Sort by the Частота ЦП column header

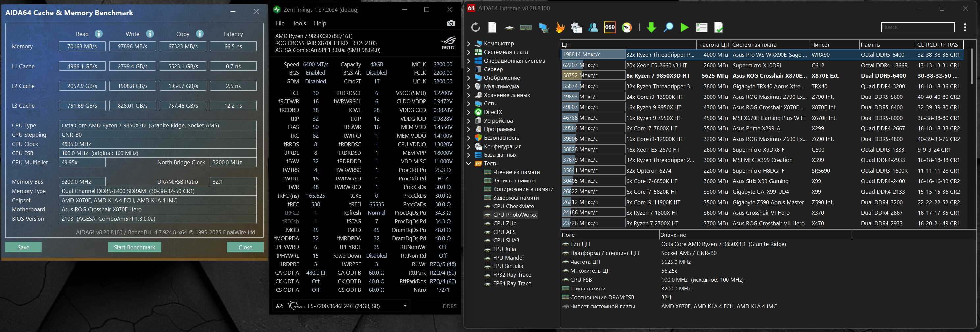tap(714, 45)
